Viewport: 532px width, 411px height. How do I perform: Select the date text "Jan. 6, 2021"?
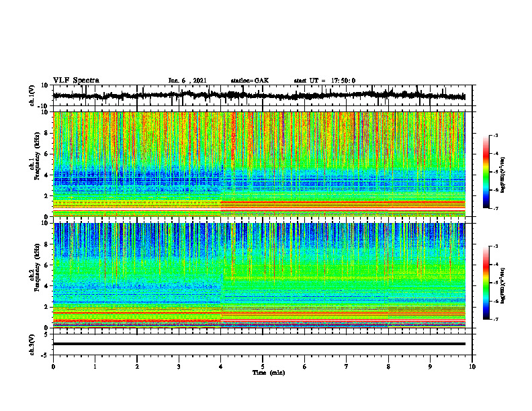click(x=187, y=81)
